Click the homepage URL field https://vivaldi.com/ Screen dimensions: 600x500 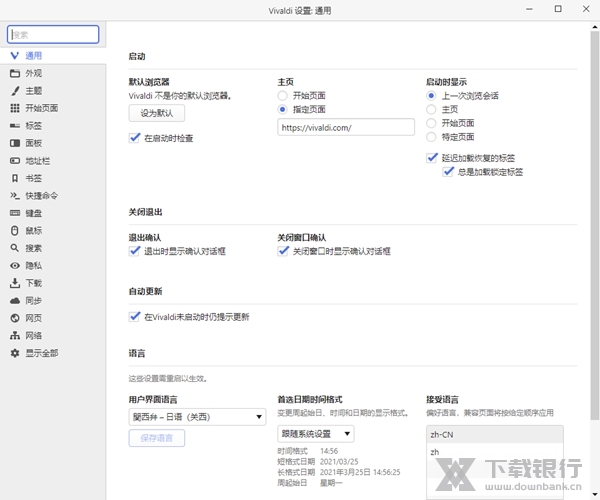point(346,127)
